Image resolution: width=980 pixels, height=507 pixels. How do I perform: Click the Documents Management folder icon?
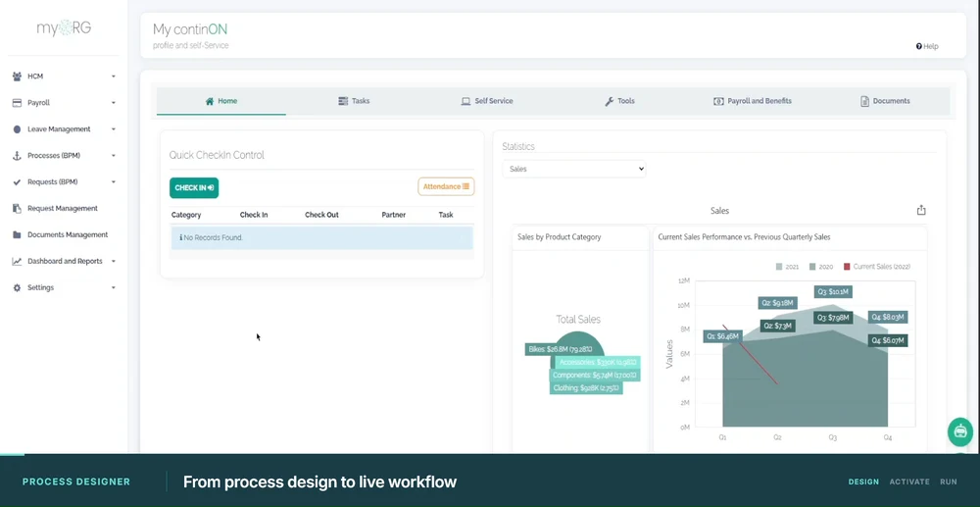pos(17,235)
